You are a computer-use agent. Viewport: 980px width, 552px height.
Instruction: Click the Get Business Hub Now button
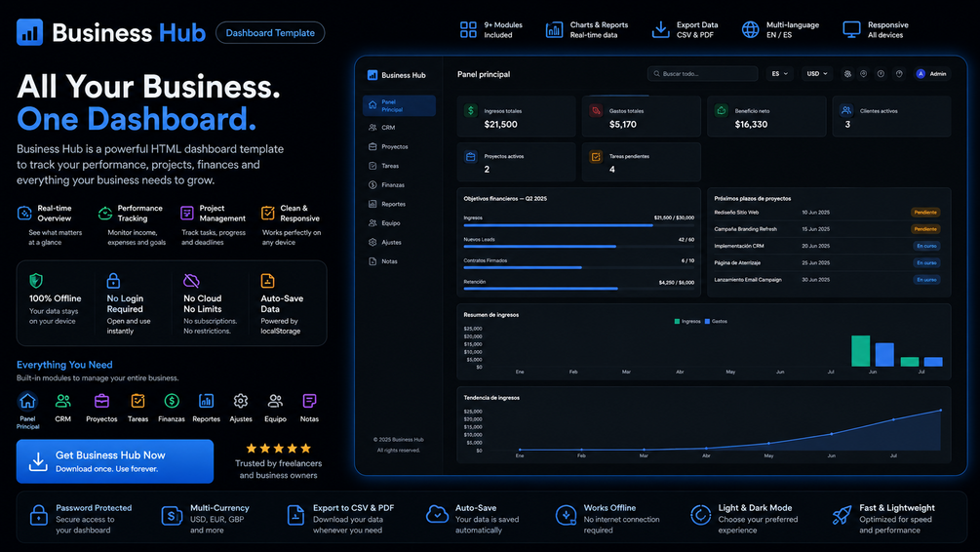click(115, 461)
